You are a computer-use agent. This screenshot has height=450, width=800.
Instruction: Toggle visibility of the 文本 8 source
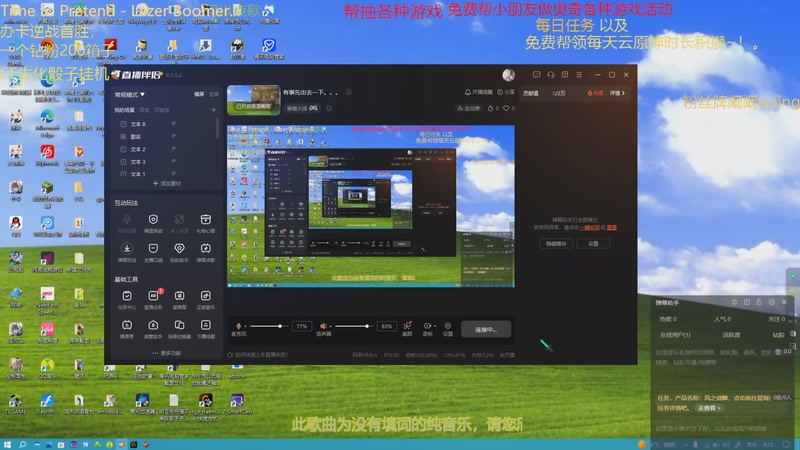click(174, 124)
